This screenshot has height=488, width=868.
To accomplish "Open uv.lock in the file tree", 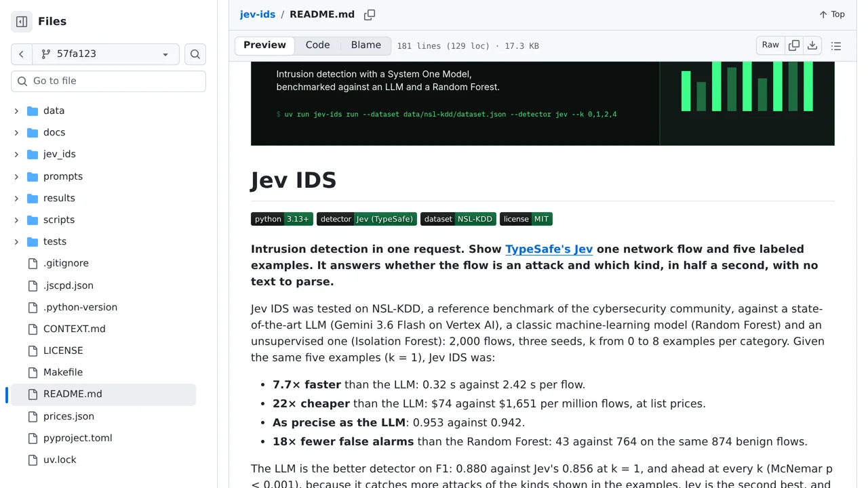I will point(60,460).
